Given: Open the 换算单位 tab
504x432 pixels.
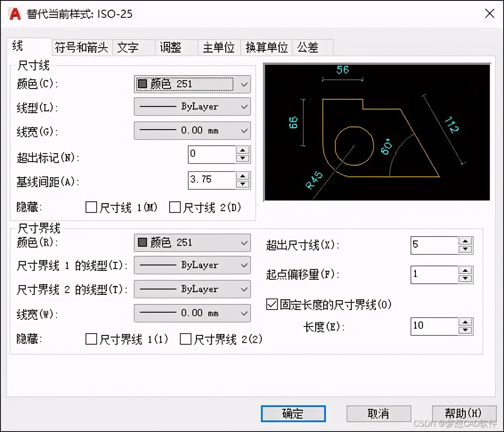Looking at the screenshot, I should [266, 48].
